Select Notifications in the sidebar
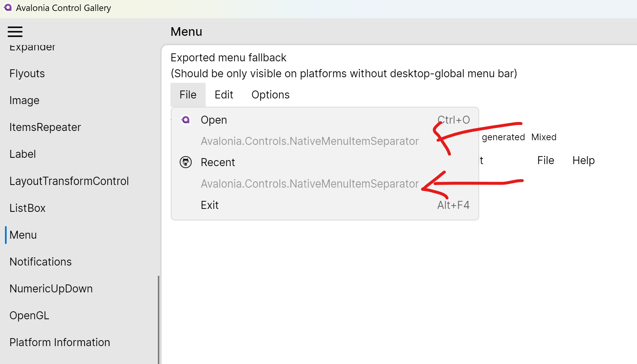This screenshot has width=637, height=364. click(40, 262)
